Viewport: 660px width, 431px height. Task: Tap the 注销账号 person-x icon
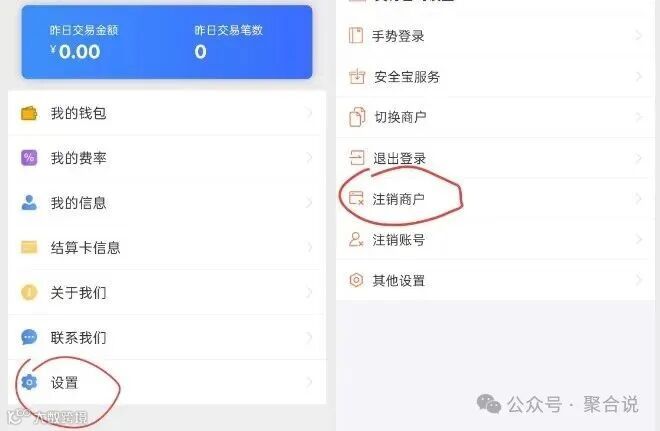[356, 239]
